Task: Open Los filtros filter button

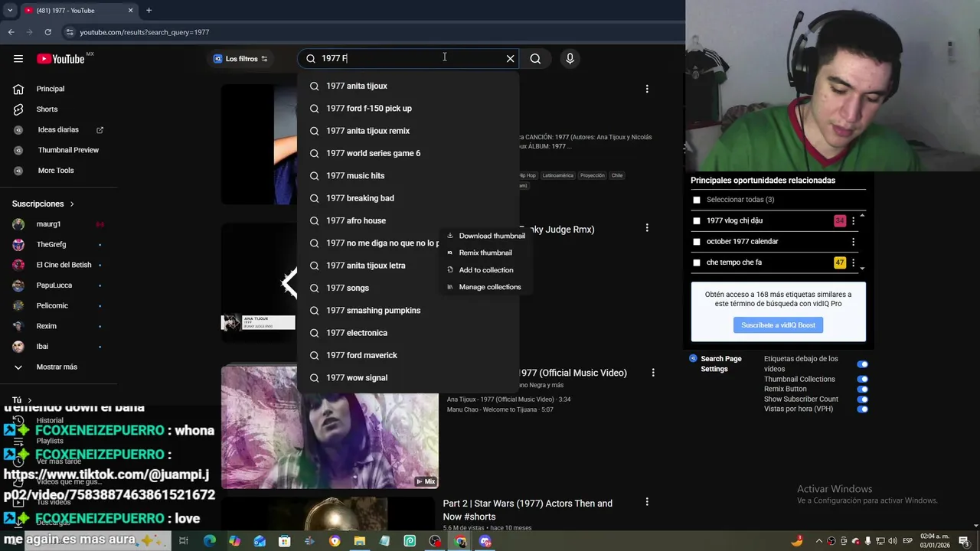Action: pos(240,59)
